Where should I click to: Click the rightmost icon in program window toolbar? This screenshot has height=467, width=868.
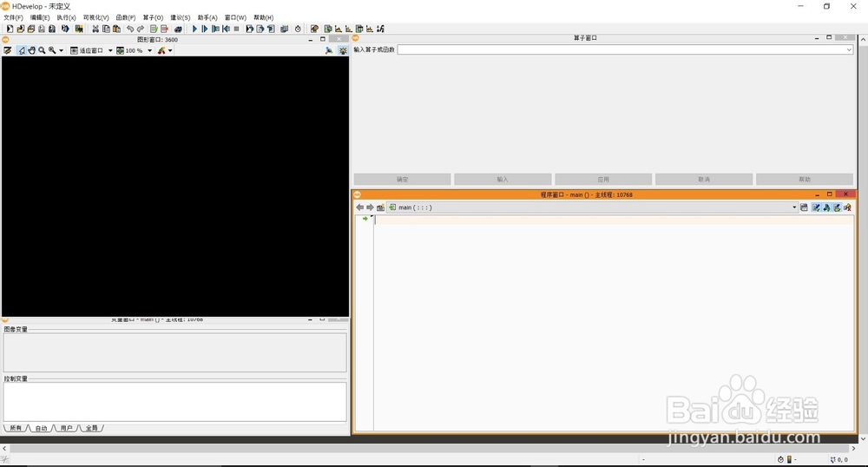click(847, 207)
